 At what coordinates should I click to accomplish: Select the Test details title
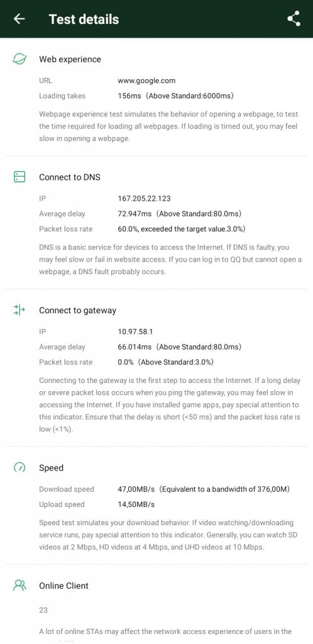click(84, 19)
